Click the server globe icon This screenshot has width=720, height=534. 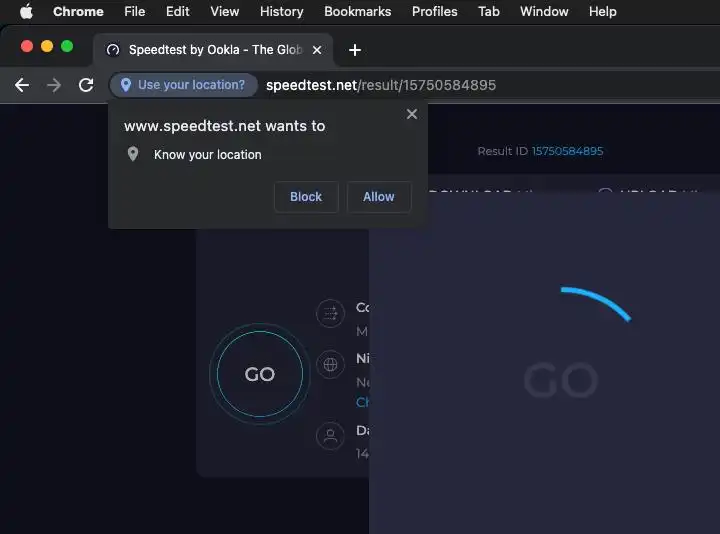click(330, 365)
